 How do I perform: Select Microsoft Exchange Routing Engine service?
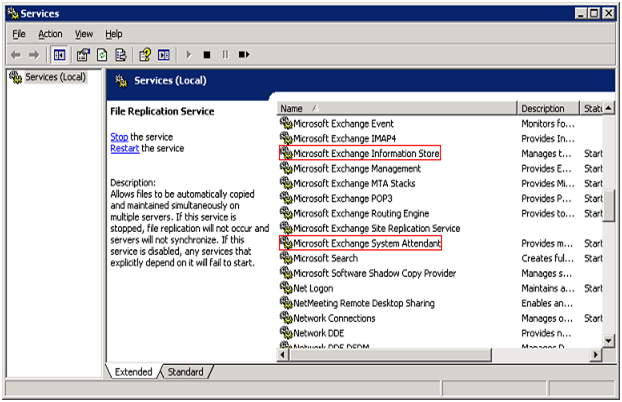tap(361, 213)
